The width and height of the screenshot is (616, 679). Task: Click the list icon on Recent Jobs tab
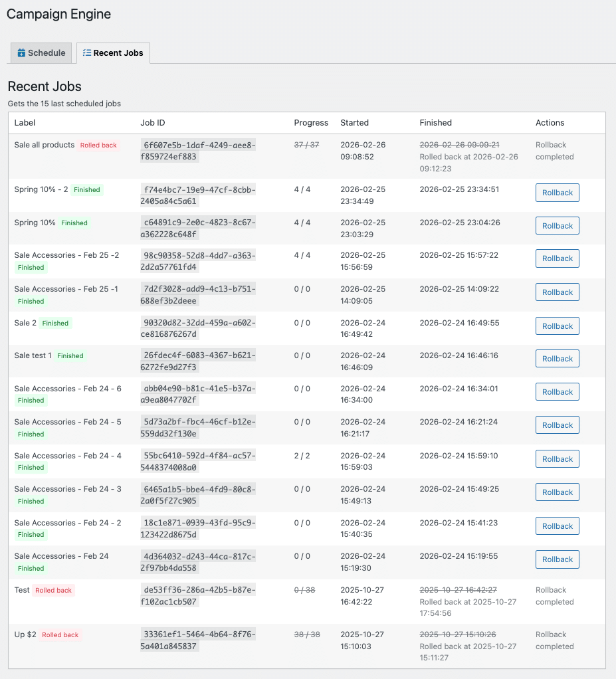(87, 53)
